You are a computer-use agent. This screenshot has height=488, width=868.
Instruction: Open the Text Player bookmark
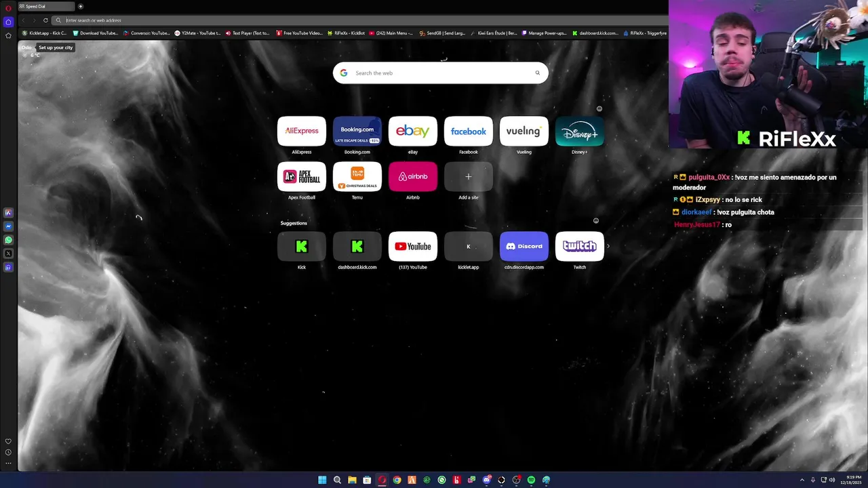tap(248, 33)
